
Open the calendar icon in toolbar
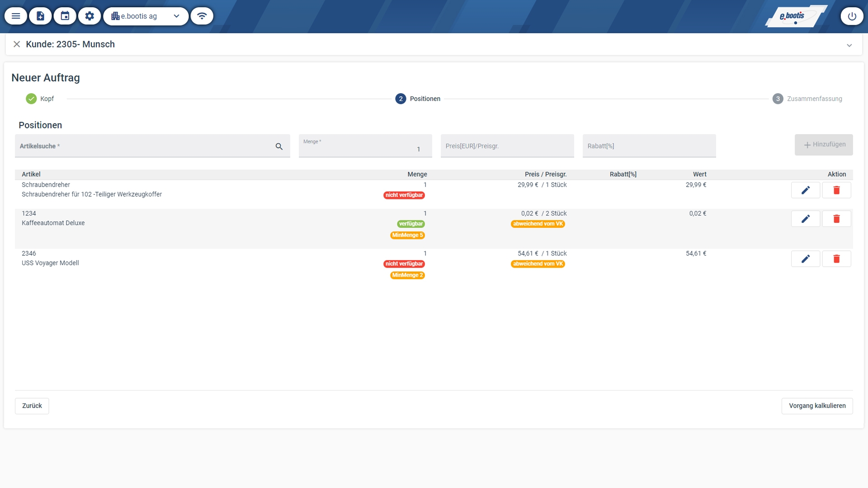pos(65,16)
